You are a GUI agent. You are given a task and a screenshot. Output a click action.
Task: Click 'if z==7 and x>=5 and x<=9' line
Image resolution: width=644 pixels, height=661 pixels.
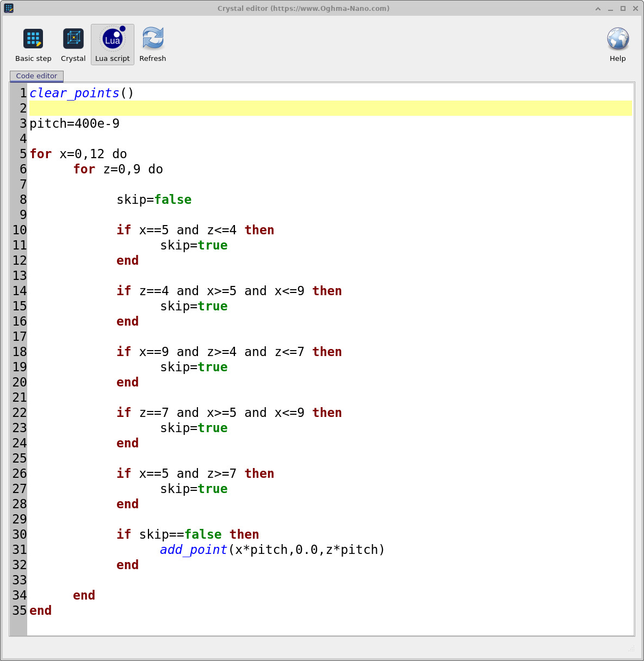coord(229,413)
